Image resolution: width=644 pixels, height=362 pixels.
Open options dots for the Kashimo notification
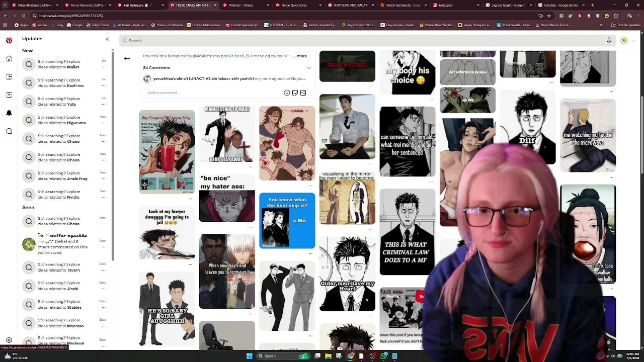104,86
